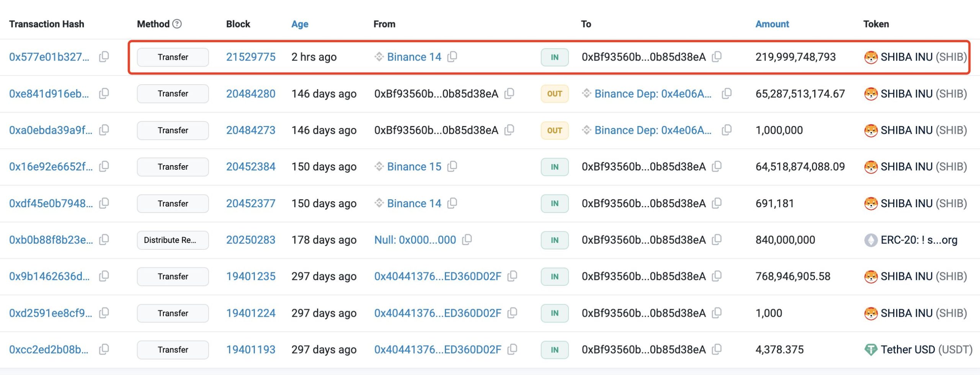The image size is (980, 375).
Task: Open transaction 0xe841d916eb details
Action: [49, 94]
